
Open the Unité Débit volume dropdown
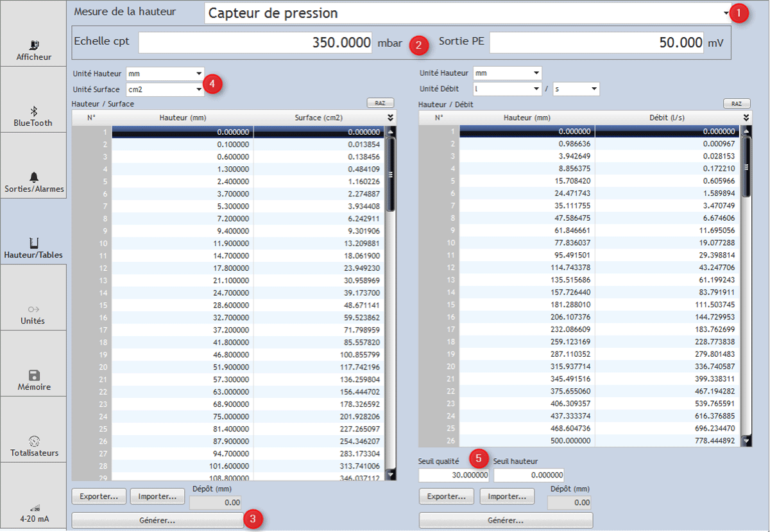[507, 89]
